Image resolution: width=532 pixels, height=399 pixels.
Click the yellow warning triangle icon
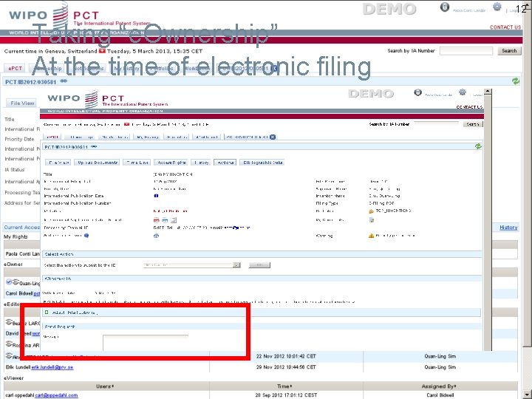pos(371,236)
